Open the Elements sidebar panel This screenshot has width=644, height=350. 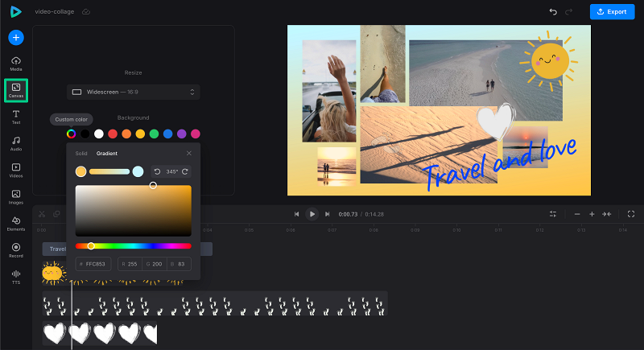(16, 224)
